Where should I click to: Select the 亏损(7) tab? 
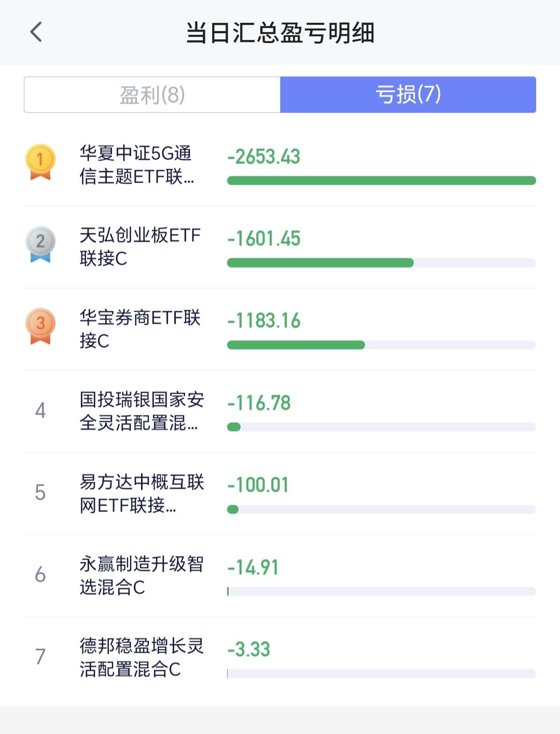click(408, 94)
